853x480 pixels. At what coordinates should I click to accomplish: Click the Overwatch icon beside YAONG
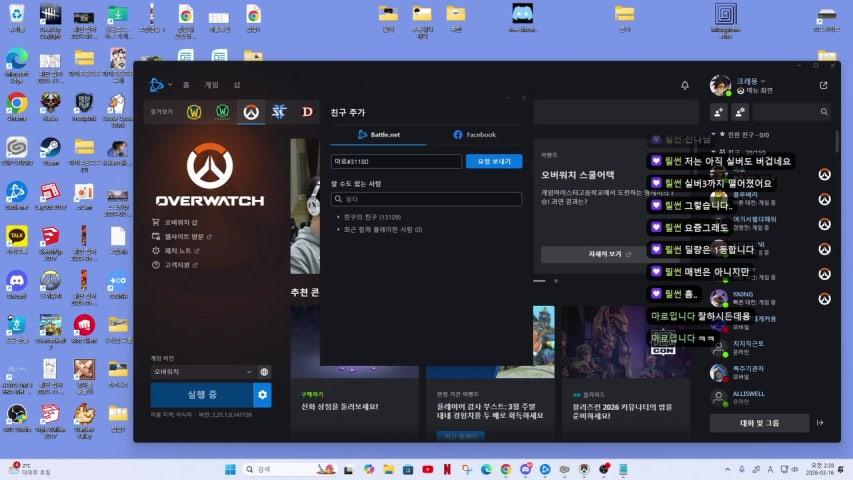pos(825,298)
